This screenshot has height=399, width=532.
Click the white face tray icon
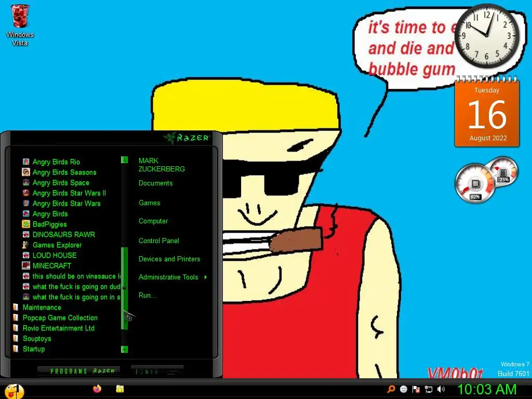[403, 389]
